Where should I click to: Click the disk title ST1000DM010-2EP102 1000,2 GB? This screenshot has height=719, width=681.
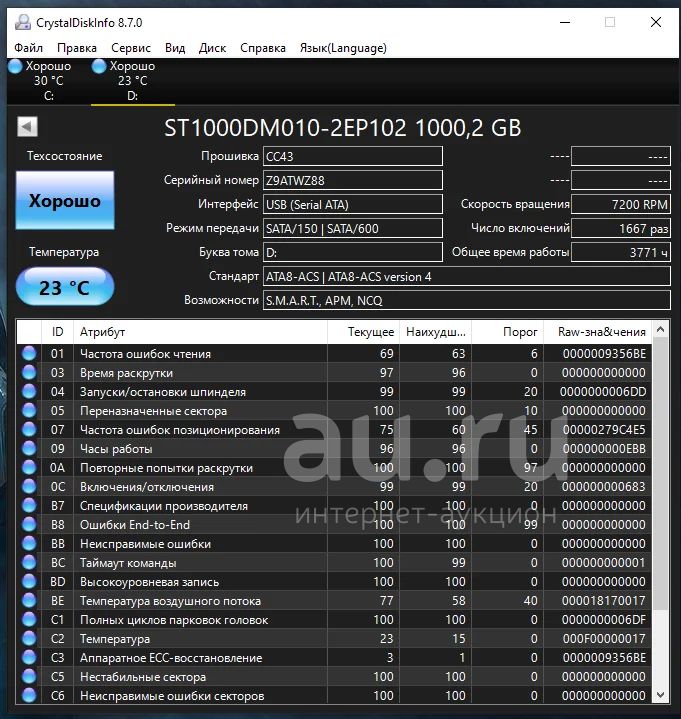point(343,128)
